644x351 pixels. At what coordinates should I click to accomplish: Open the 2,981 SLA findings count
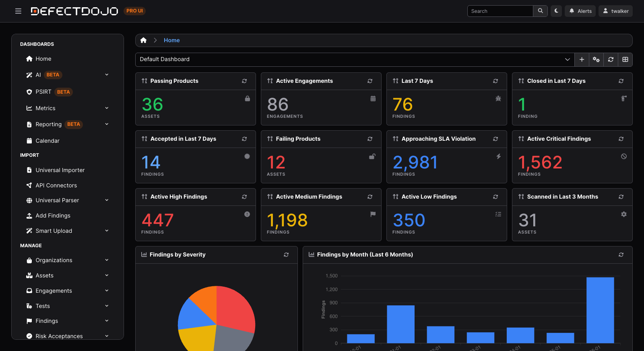point(415,162)
